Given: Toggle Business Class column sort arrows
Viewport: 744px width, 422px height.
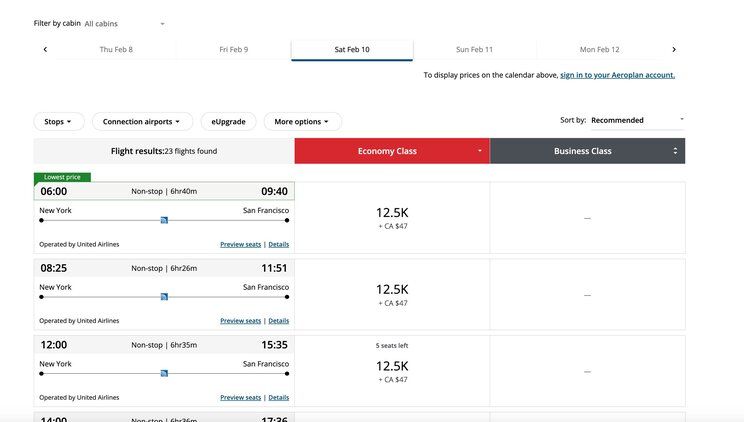Looking at the screenshot, I should [675, 151].
